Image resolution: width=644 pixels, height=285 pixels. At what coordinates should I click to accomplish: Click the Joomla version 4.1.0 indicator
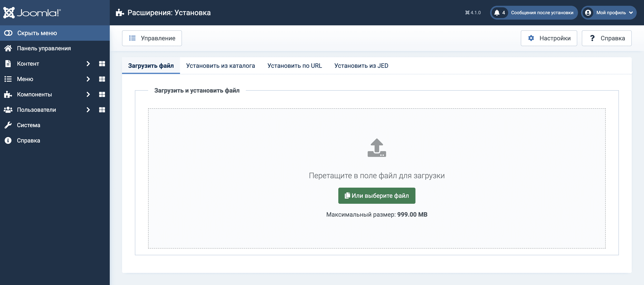coord(473,12)
